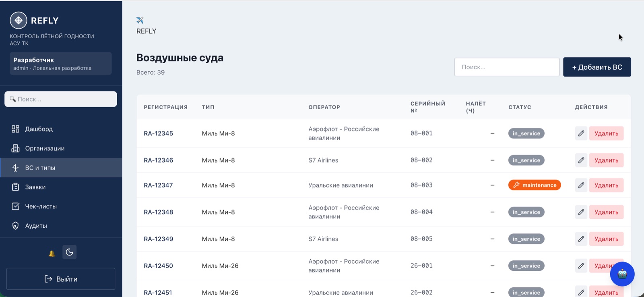The width and height of the screenshot is (644, 297).
Task: Click in_service badge for RA-12450
Action: [526, 266]
